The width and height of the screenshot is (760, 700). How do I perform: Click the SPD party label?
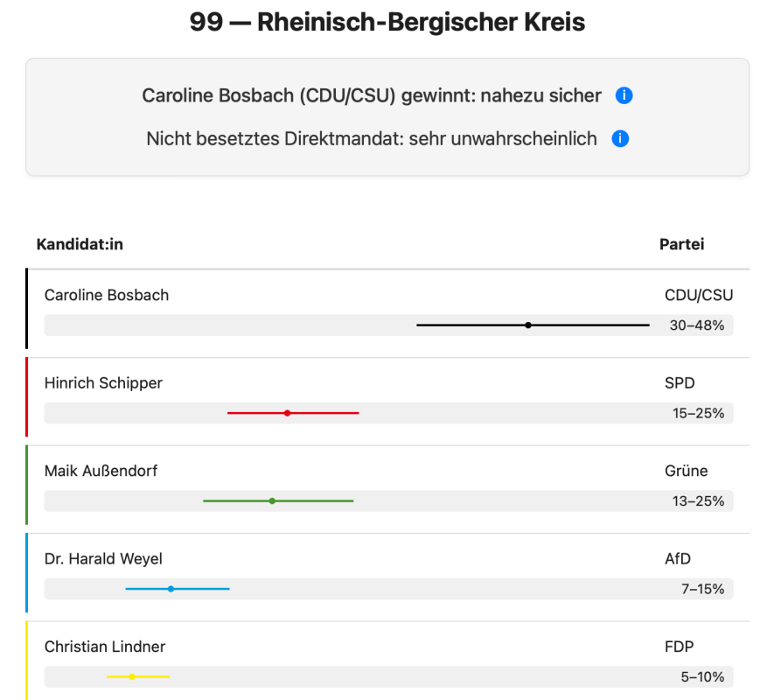[x=679, y=382]
